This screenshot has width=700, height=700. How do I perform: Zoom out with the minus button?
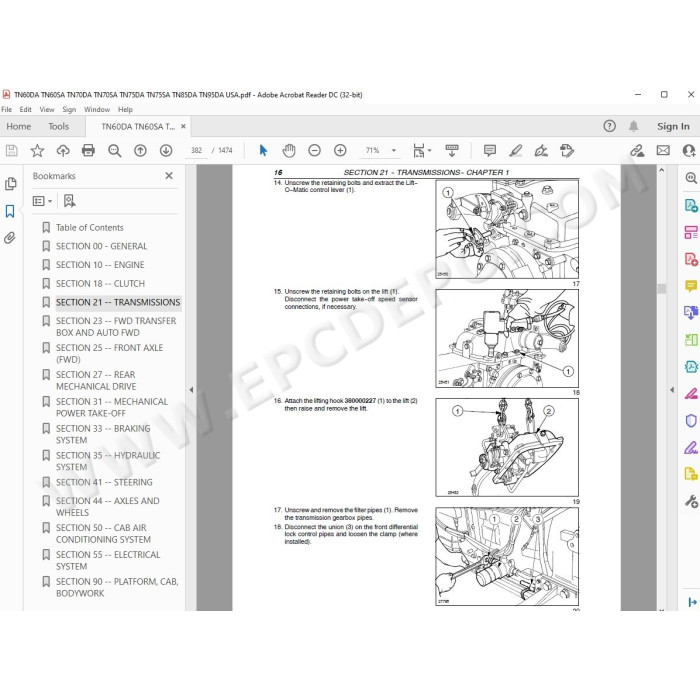pos(315,150)
